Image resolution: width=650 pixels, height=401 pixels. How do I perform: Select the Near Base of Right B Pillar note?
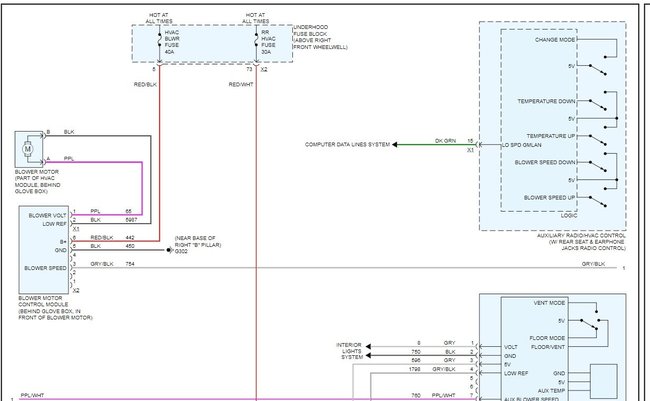click(x=198, y=241)
